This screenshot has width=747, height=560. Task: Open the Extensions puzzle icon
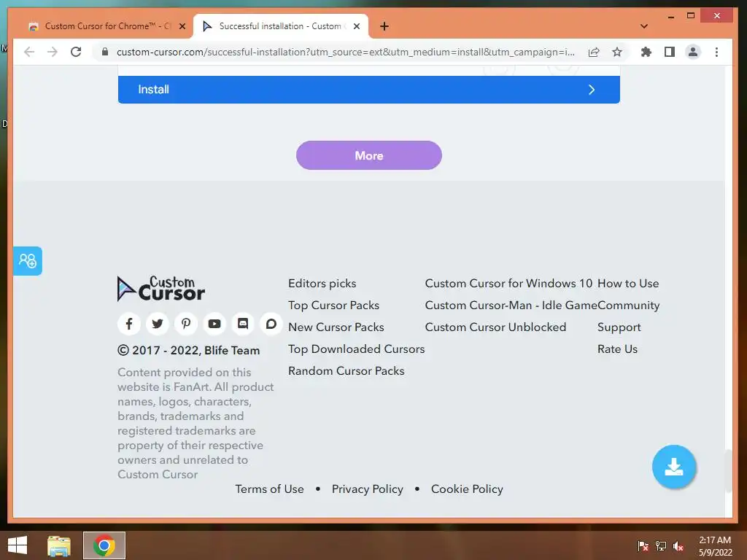coord(646,52)
